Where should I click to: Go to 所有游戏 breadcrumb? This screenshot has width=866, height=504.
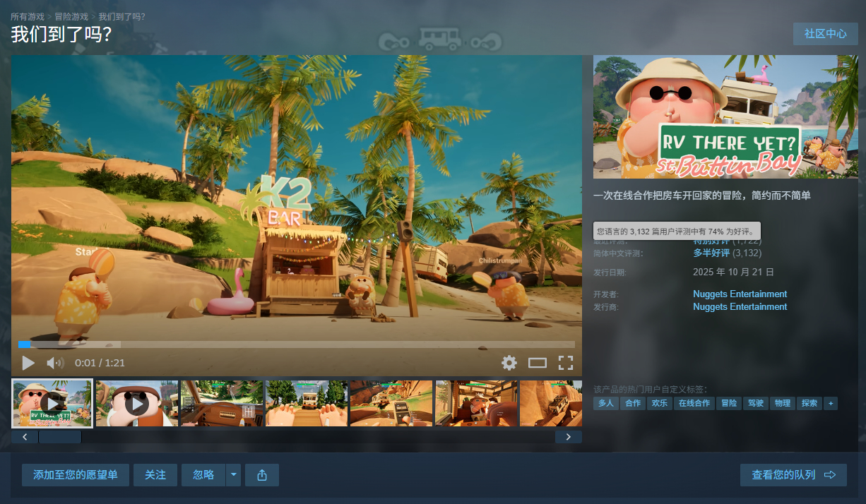29,16
